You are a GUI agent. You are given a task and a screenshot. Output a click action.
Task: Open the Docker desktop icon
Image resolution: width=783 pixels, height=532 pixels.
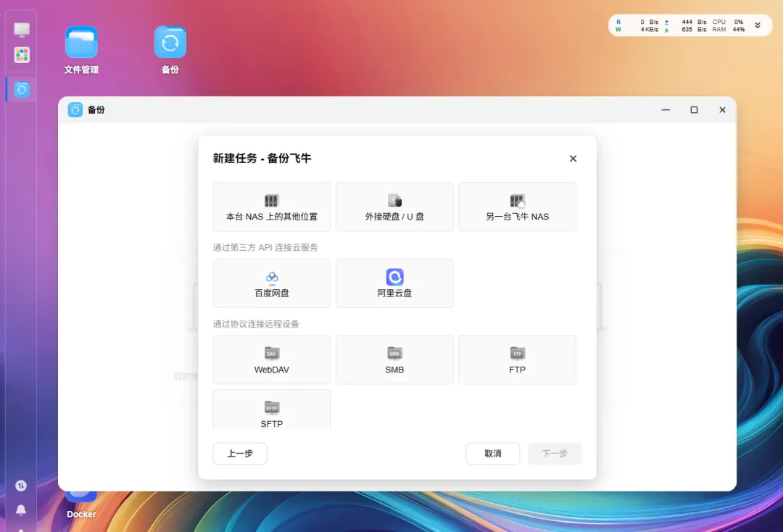(81, 505)
